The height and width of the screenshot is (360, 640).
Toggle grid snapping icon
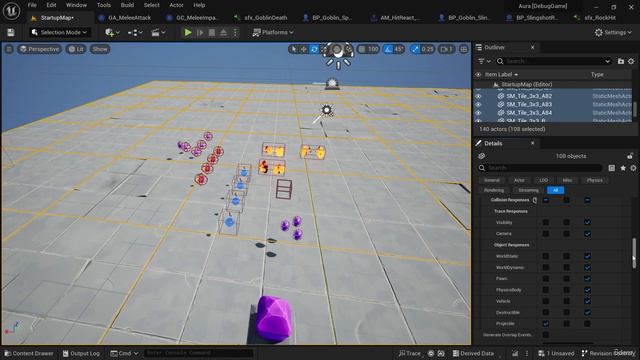click(x=362, y=49)
